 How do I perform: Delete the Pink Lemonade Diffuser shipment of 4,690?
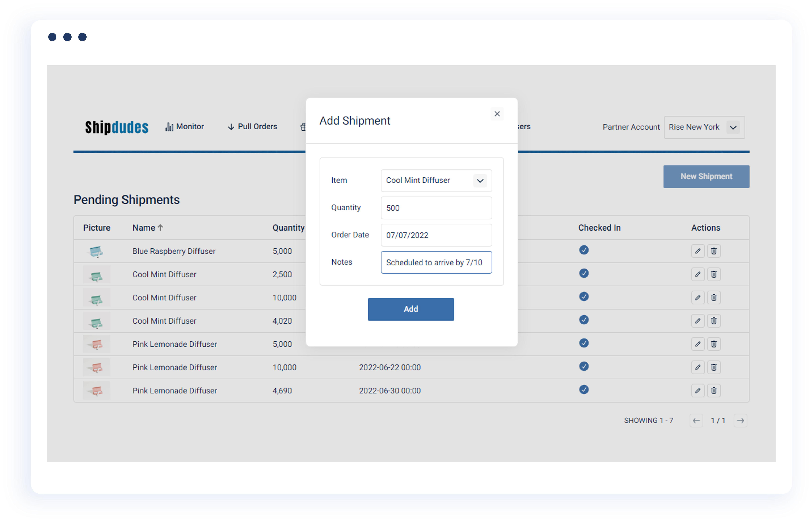(x=714, y=390)
